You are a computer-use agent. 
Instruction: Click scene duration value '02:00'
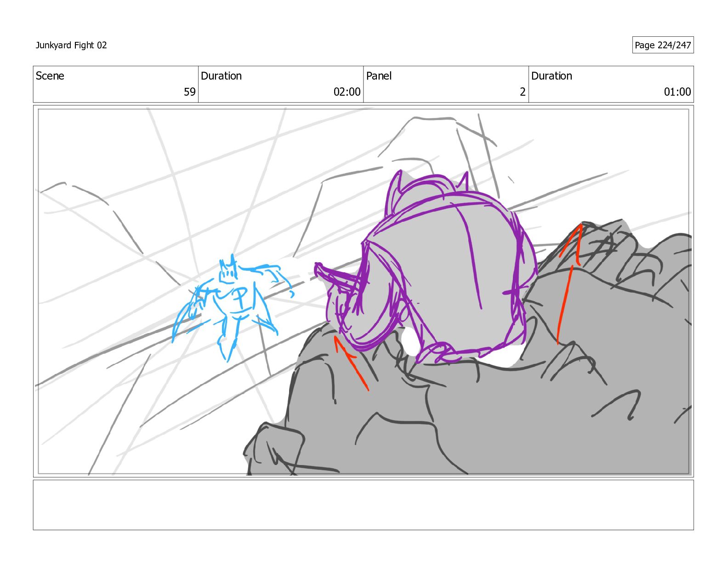[x=347, y=92]
